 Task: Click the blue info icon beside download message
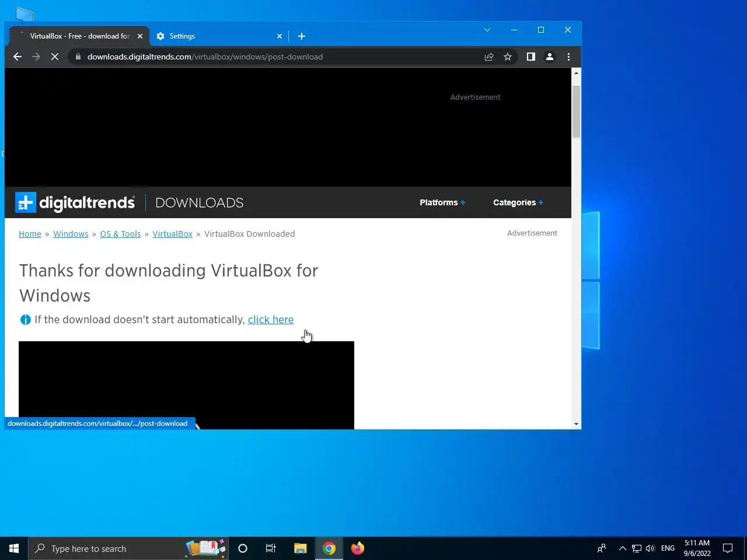(x=26, y=320)
